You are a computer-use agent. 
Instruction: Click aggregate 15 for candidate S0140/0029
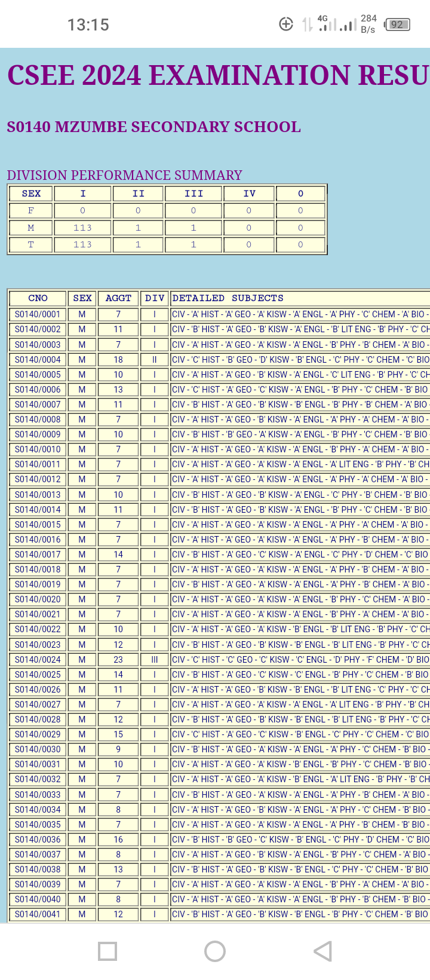pos(118,734)
